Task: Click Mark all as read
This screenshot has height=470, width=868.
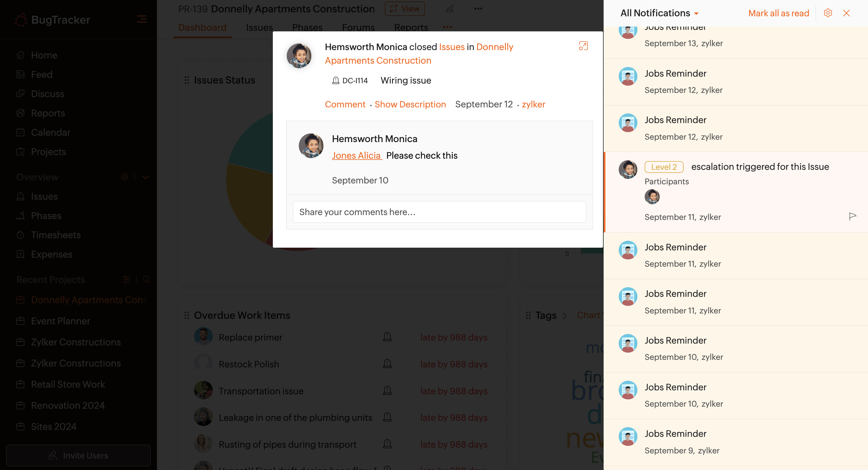Action: tap(778, 13)
